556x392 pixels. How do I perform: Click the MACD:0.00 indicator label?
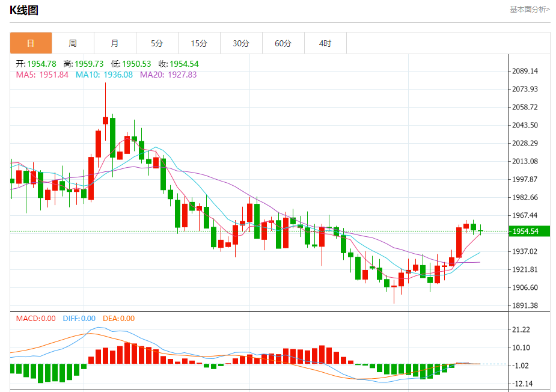click(x=36, y=319)
